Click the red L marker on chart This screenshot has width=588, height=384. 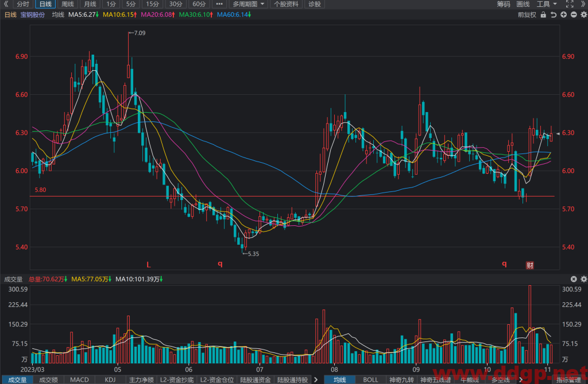tap(149, 264)
